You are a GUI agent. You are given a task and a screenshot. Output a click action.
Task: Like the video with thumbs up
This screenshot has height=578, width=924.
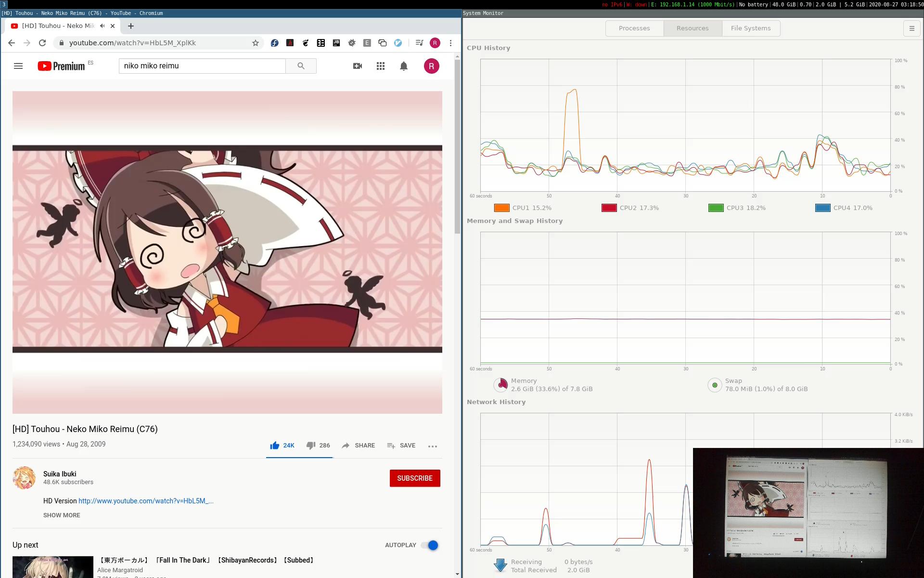point(282,446)
